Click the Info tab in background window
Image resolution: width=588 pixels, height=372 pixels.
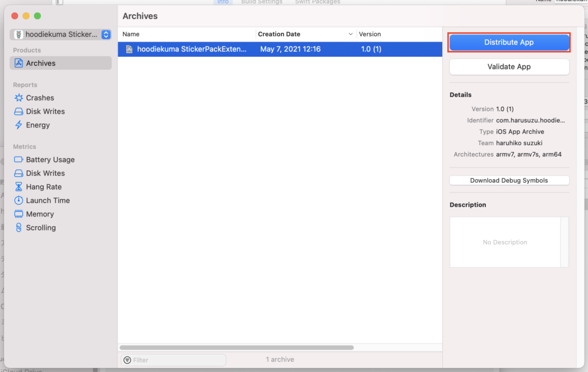pos(223,2)
